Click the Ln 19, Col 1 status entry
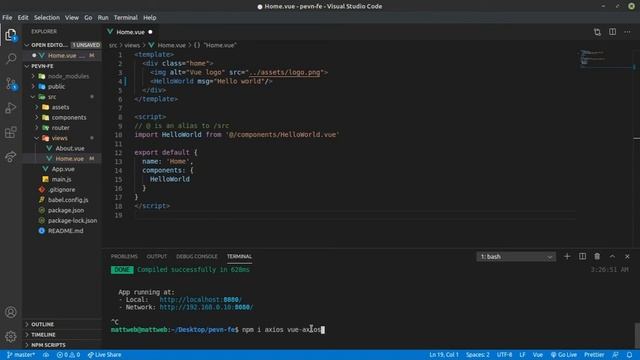This screenshot has height=360, width=640. (444, 355)
